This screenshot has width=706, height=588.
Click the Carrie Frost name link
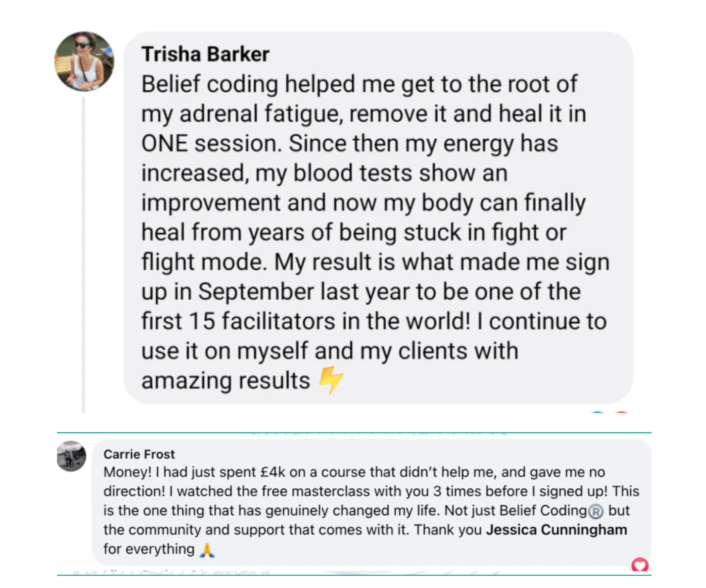point(139,454)
